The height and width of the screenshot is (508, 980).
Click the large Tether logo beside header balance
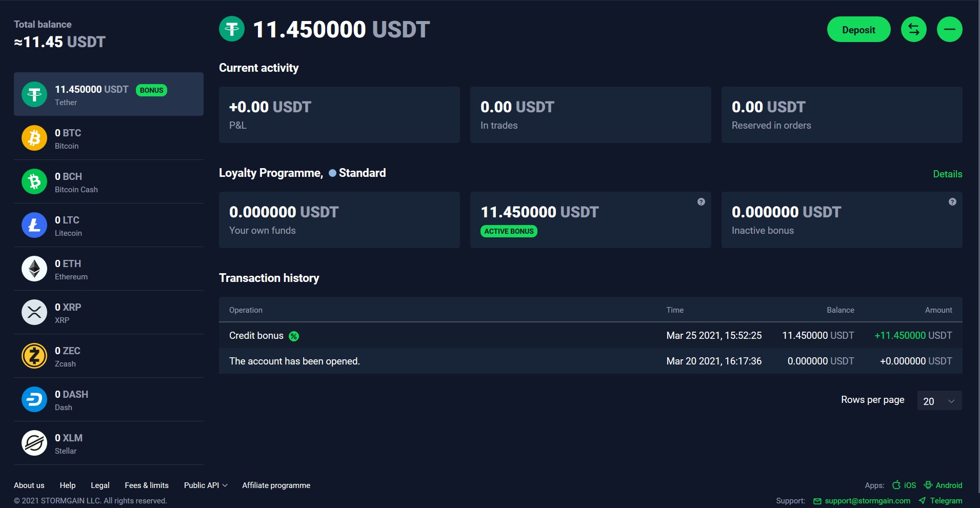pos(232,29)
